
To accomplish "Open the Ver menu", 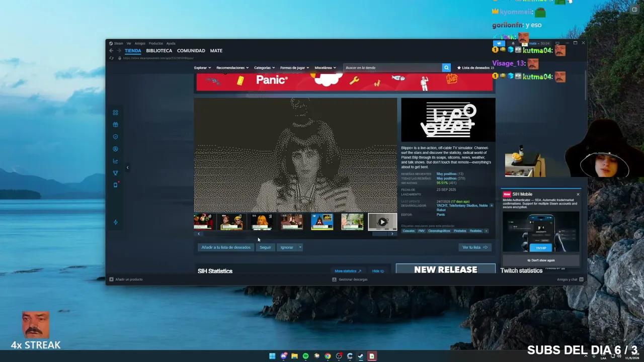I will click(129, 43).
